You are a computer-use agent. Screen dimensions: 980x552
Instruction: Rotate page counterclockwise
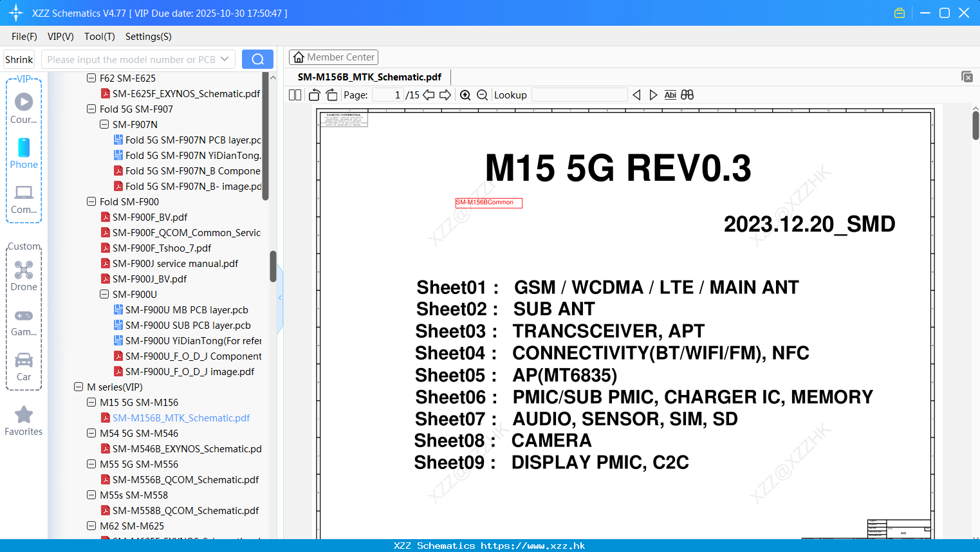(314, 95)
